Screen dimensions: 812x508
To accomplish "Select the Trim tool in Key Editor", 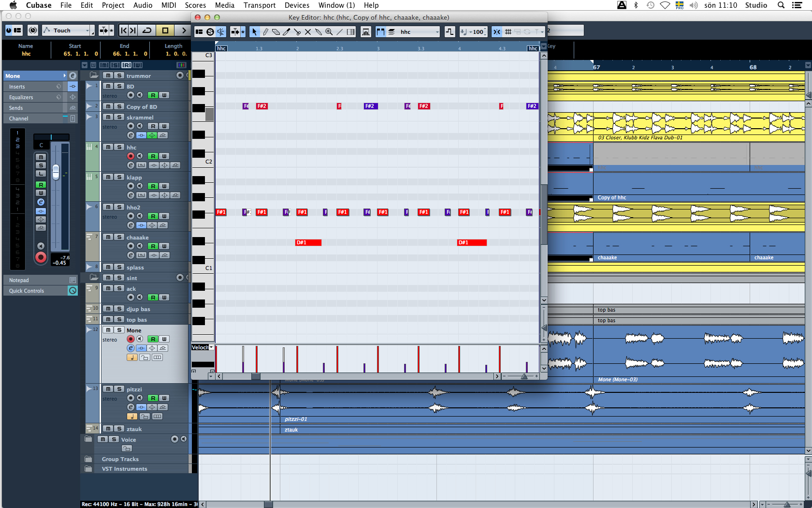I will tap(287, 32).
